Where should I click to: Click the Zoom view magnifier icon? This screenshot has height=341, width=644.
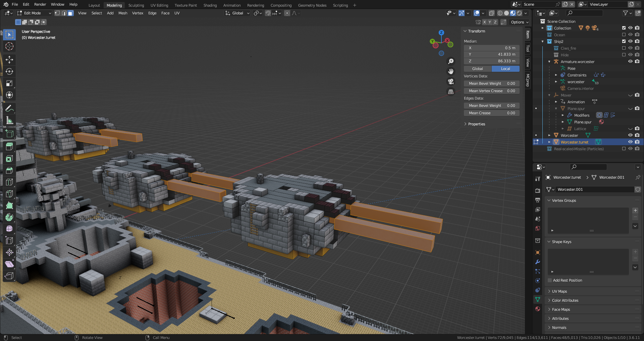coord(451,61)
